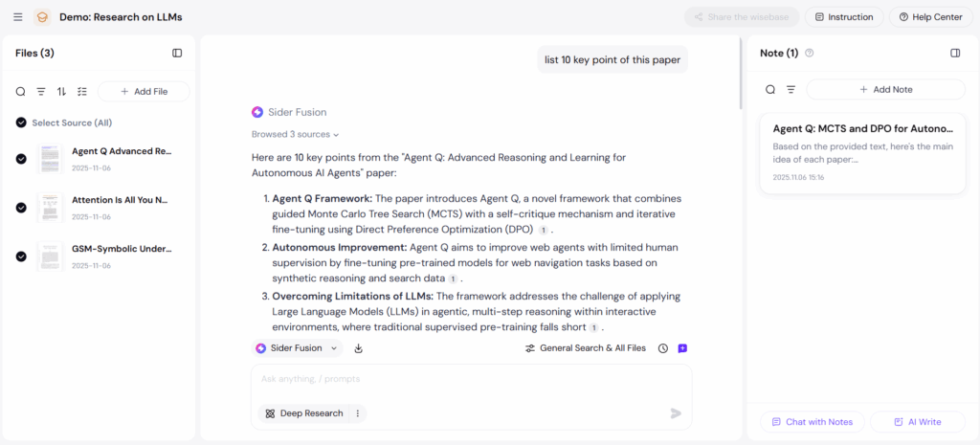Screen dimensions: 980x445
Task: Open the Help Center button
Action: point(930,17)
